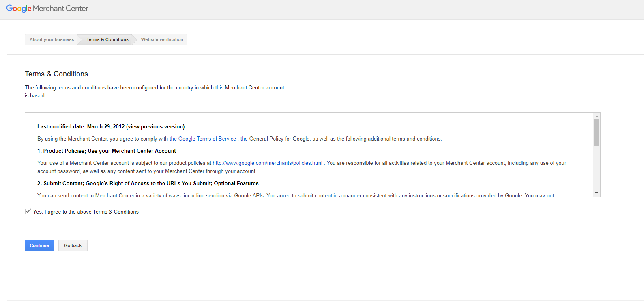Click the scroll up arrow of terms box

tap(597, 116)
